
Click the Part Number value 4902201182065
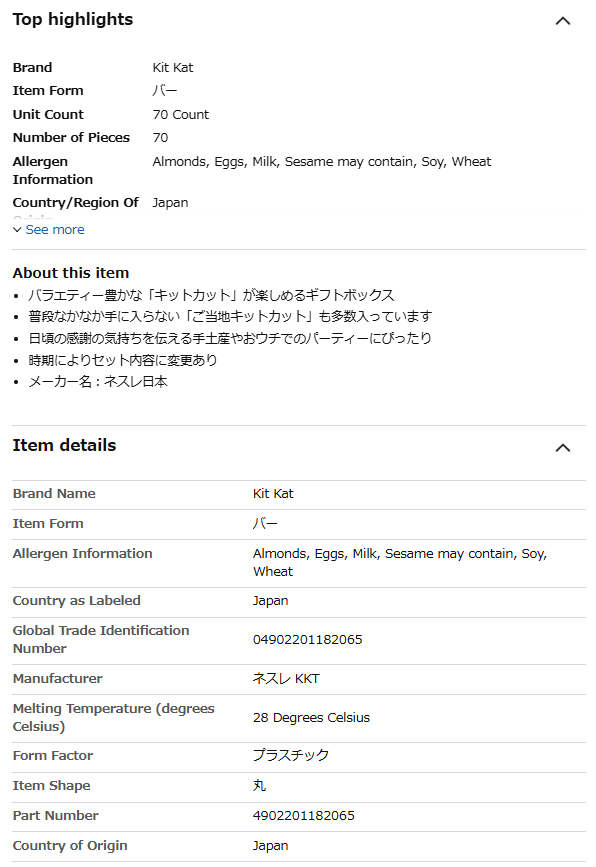point(304,816)
